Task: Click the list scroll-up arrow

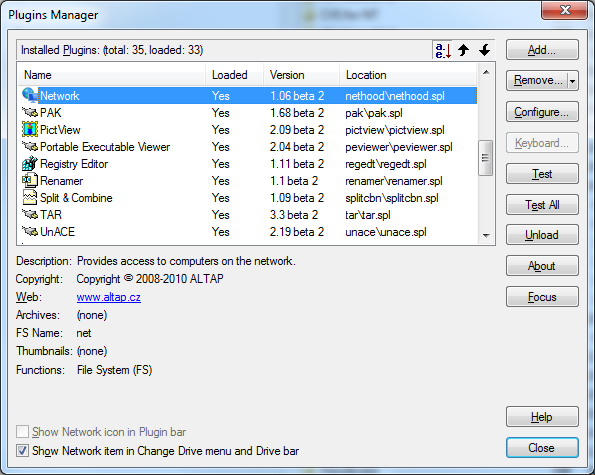Action: [x=486, y=72]
